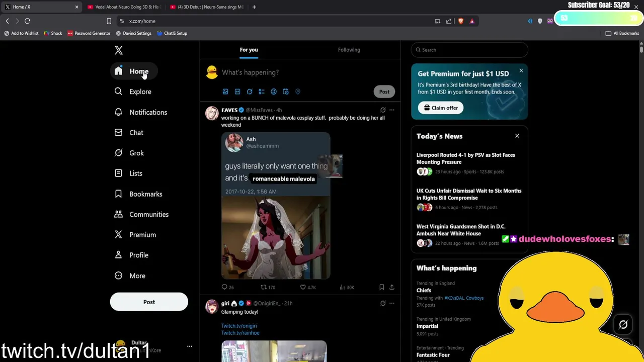Dismiss the Premium offer card
Screen dimensions: 644x362
(x=521, y=70)
